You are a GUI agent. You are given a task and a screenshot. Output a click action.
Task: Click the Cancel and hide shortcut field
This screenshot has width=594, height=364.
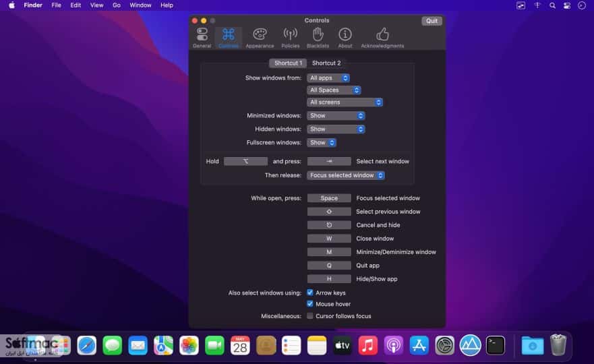(x=329, y=225)
